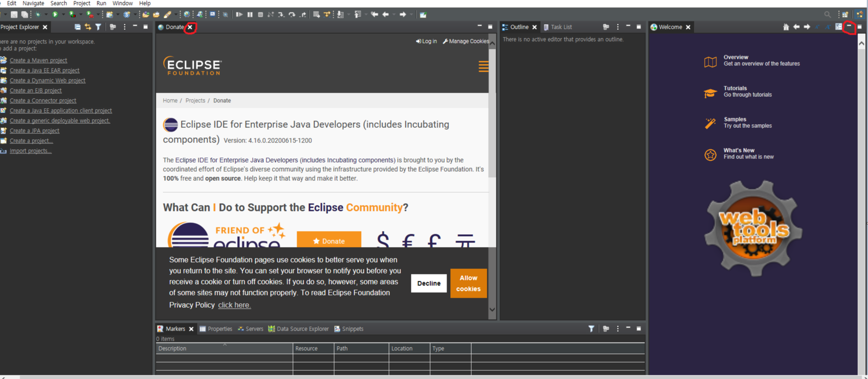
Task: Click the Terminate (stop) debug icon
Action: (260, 15)
